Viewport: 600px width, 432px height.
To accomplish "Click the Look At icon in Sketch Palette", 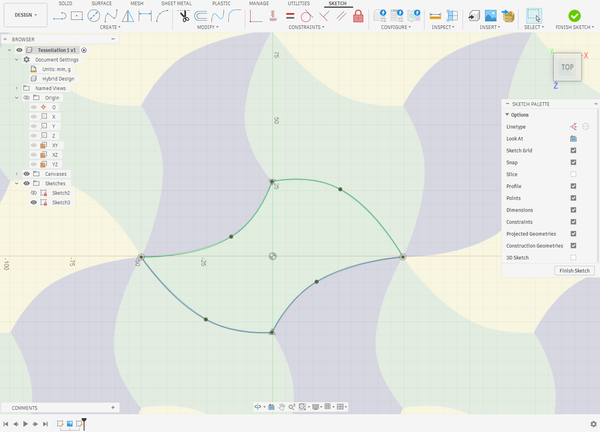I will tap(573, 139).
